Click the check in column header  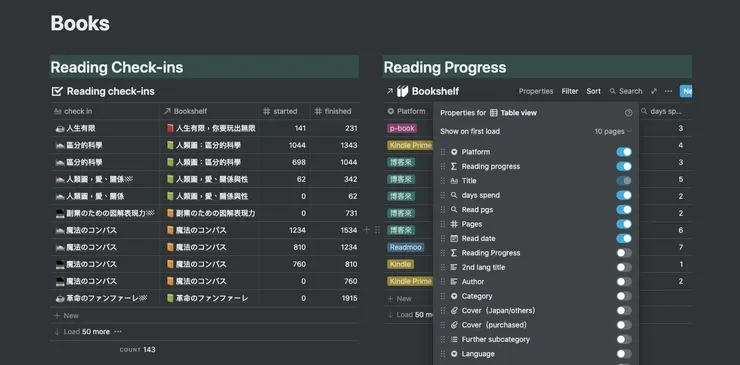104,111
